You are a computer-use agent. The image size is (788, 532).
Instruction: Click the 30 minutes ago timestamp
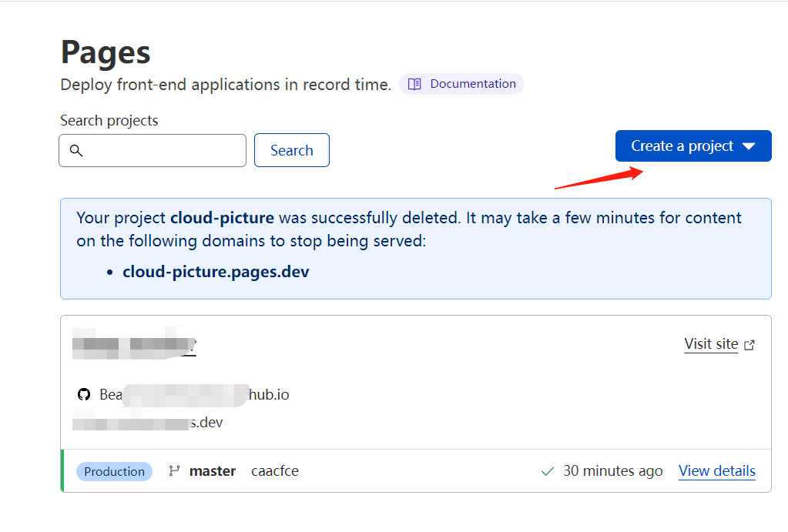(612, 470)
